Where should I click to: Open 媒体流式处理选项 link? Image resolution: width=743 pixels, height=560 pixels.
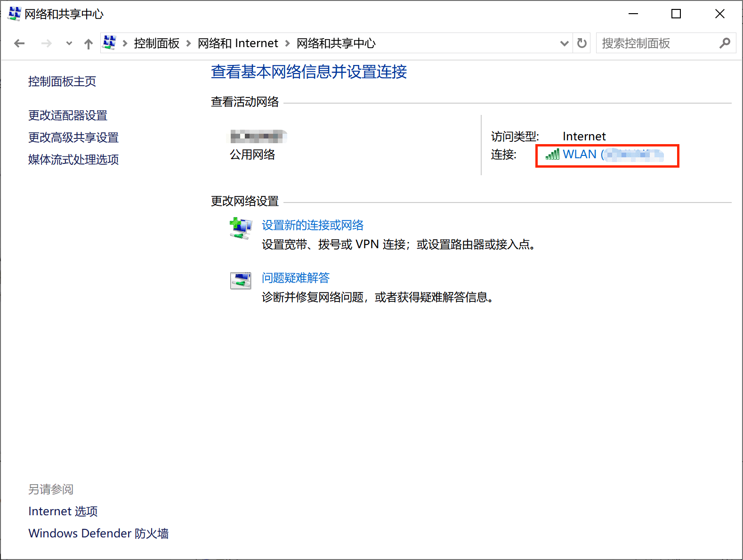click(73, 160)
